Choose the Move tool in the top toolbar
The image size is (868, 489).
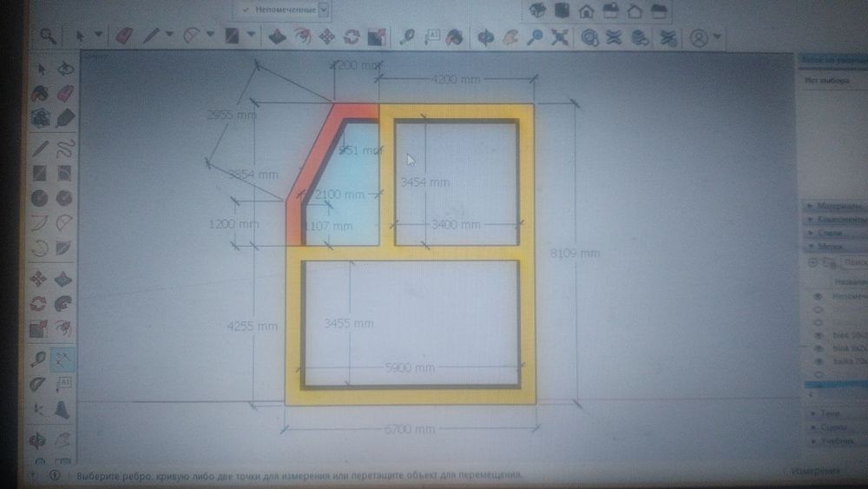click(326, 36)
